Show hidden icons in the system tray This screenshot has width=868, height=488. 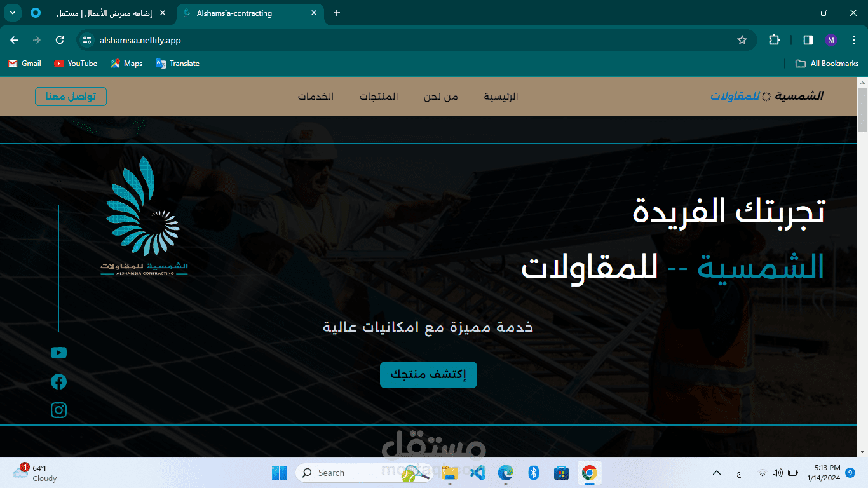717,473
